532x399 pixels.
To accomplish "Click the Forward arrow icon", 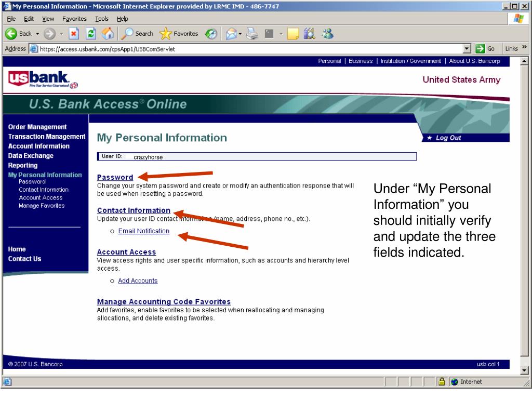I will point(50,34).
